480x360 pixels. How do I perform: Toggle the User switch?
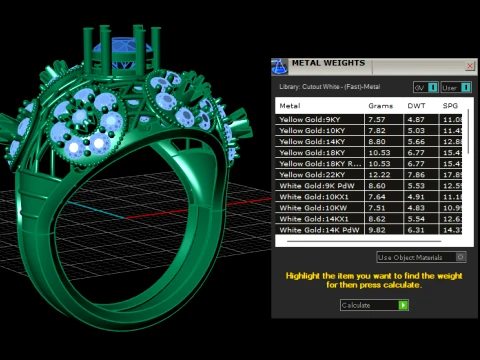point(456,87)
